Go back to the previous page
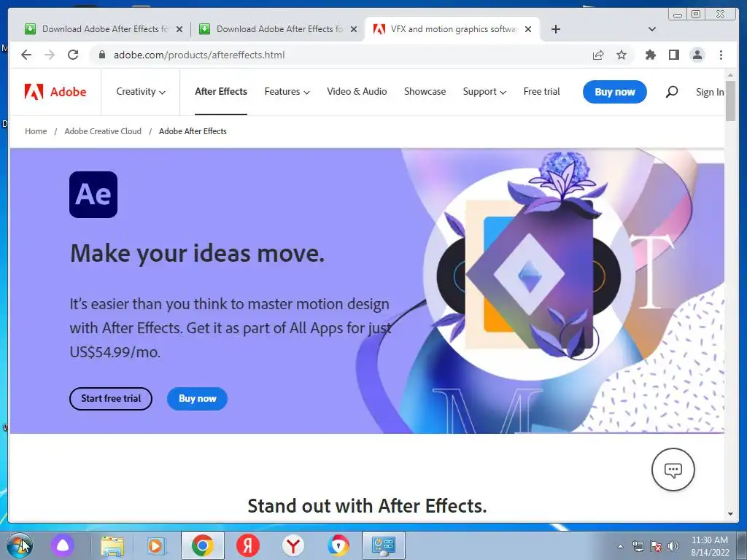This screenshot has width=747, height=560. 26,55
